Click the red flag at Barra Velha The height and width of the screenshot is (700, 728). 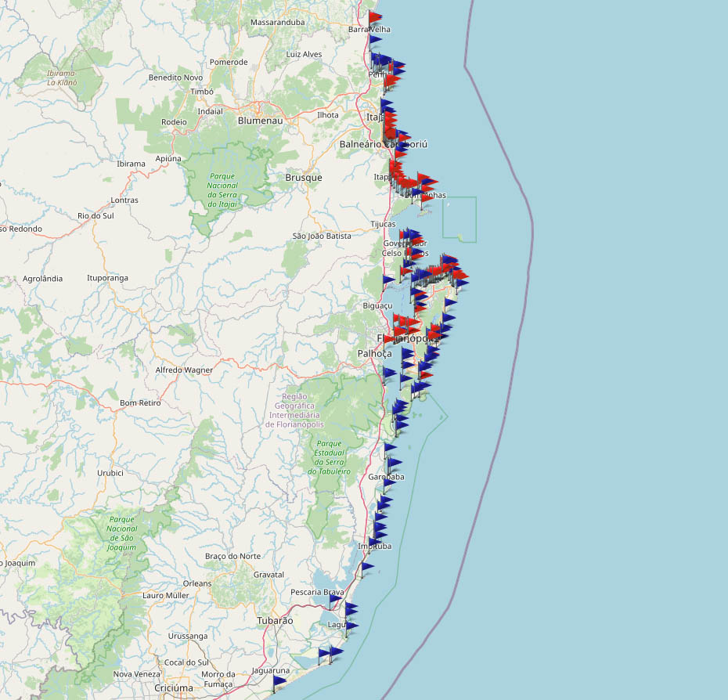(375, 17)
